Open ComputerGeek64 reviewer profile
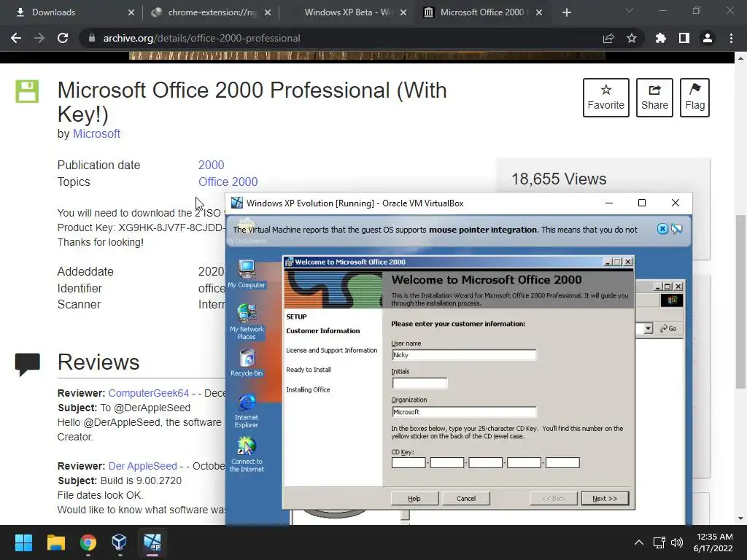 click(x=149, y=393)
